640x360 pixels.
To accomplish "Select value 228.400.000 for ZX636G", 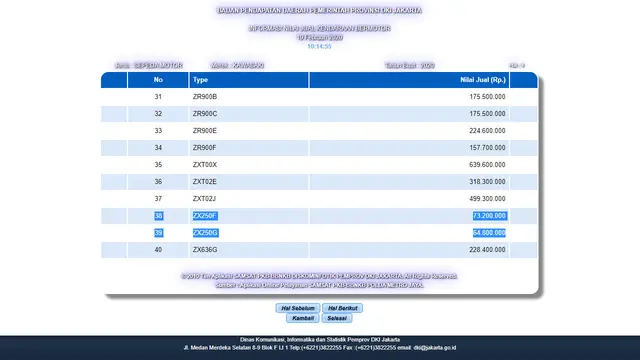I will (487, 250).
